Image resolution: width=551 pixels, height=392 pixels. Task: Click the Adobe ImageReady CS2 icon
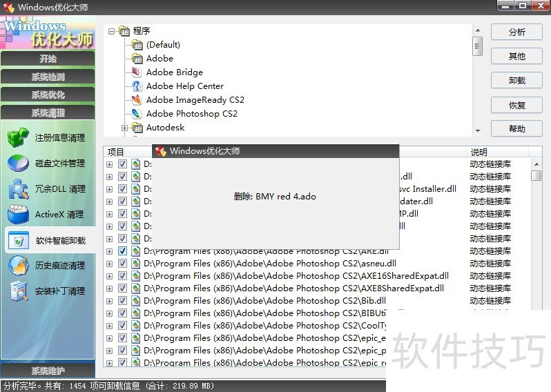click(137, 100)
